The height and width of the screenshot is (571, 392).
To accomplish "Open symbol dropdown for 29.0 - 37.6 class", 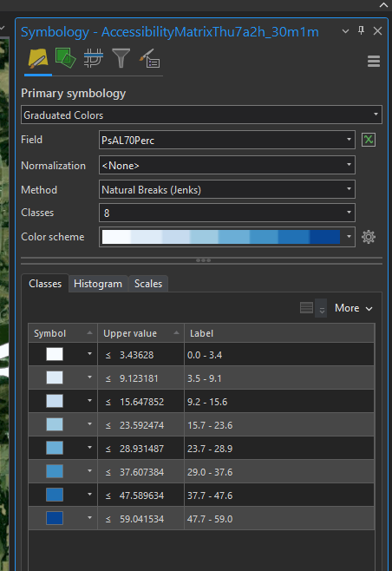I will 89,470.
